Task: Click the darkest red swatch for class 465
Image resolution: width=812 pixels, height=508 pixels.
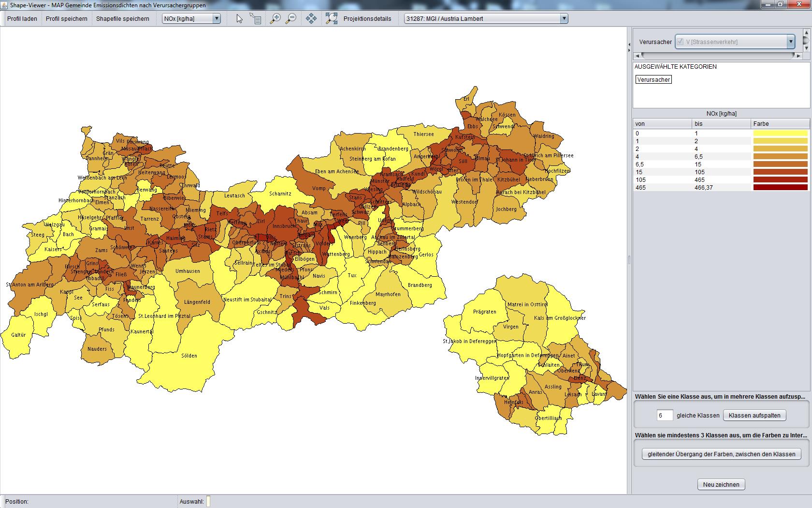Action: coord(780,188)
